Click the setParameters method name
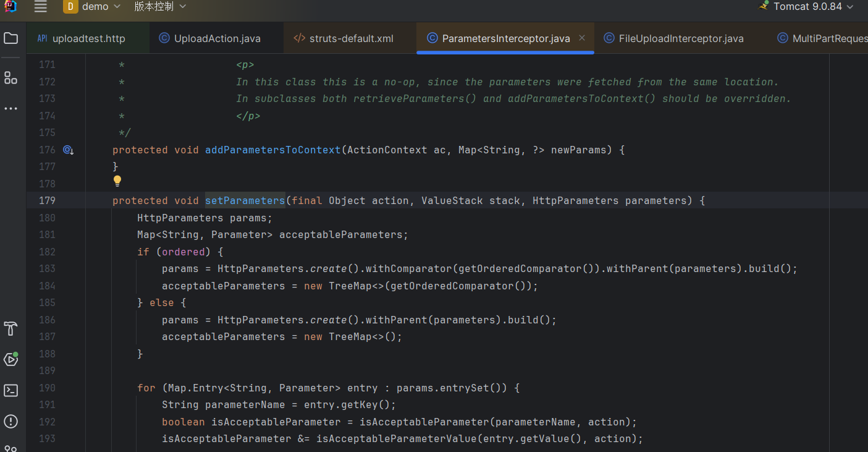This screenshot has width=868, height=452. coord(245,200)
